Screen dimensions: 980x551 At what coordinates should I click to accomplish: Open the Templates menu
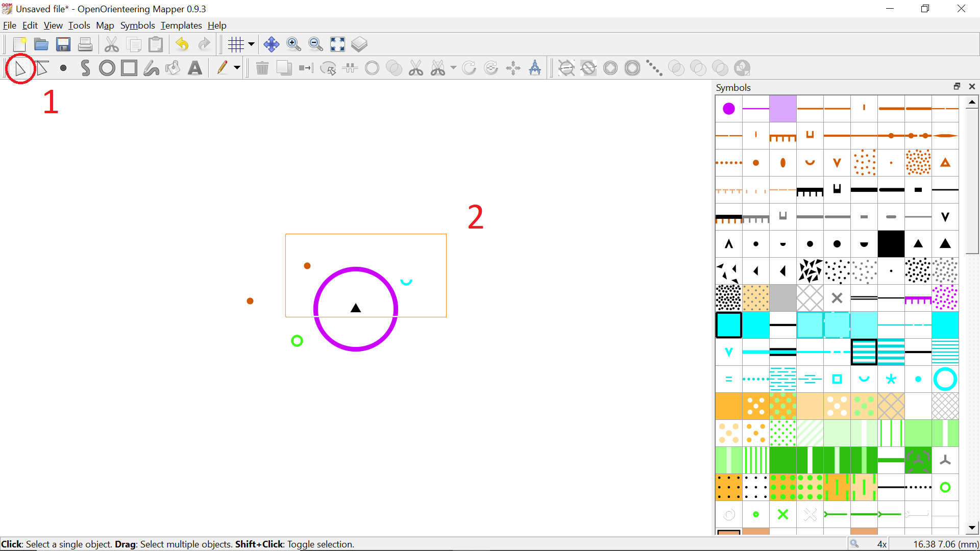point(181,26)
